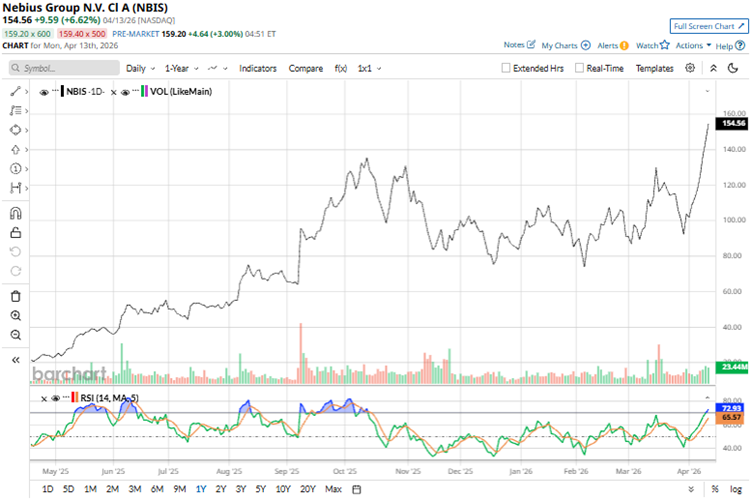
Task: Open the Full Screen Chart
Action: (709, 26)
